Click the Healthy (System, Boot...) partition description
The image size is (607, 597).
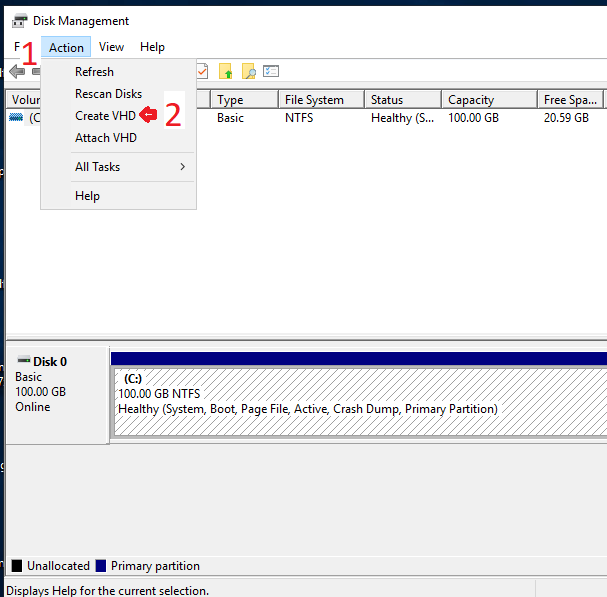click(x=308, y=409)
